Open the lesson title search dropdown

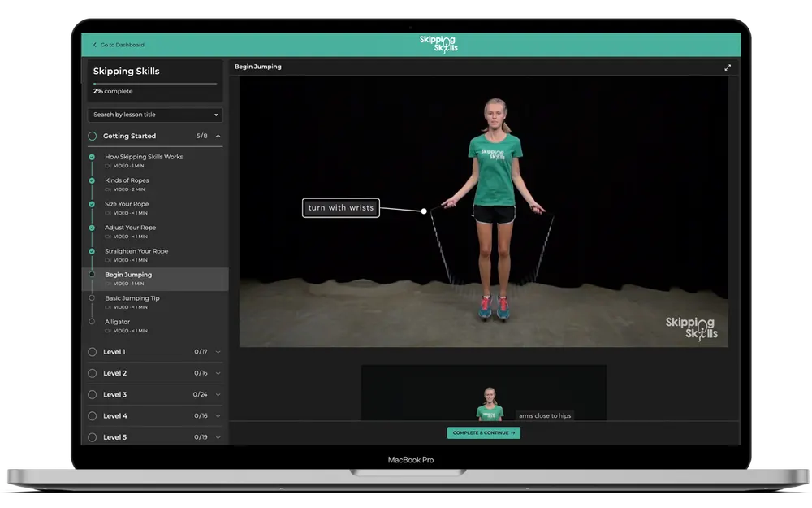(155, 115)
